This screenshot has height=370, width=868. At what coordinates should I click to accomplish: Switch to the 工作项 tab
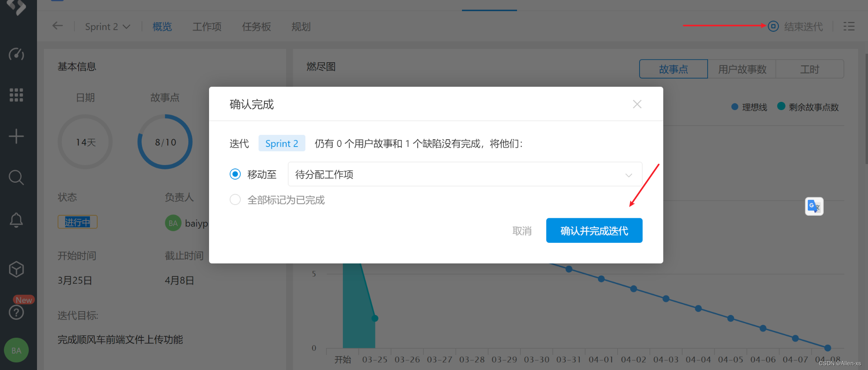click(x=207, y=27)
